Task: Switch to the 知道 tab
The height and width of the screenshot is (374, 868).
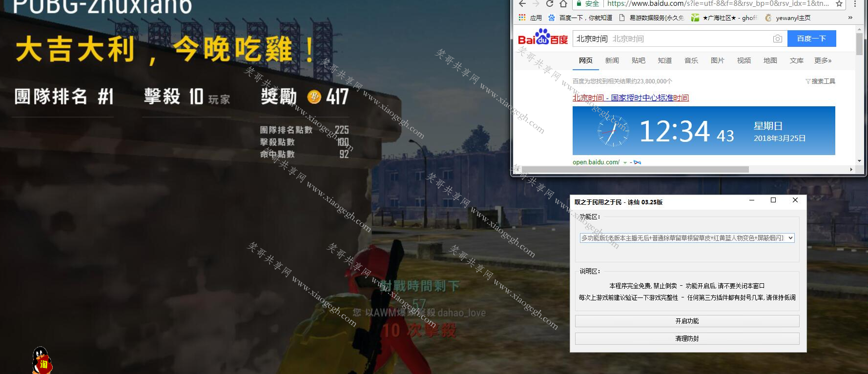Action: [665, 60]
